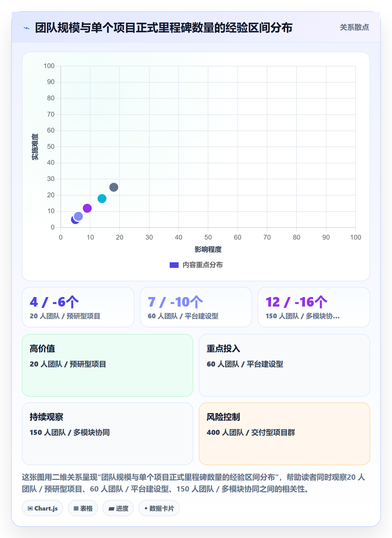
Task: Click the 影响程度 x-axis title
Action: tap(208, 249)
